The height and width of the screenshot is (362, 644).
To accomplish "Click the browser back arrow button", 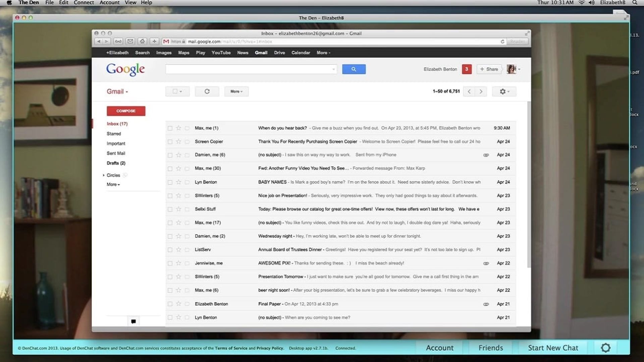I will [x=99, y=42].
